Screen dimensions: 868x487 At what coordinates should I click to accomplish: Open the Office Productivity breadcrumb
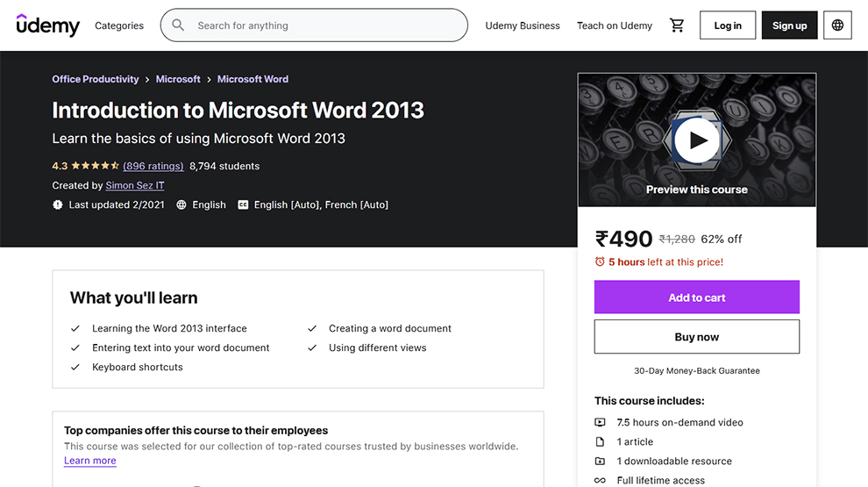(x=96, y=79)
